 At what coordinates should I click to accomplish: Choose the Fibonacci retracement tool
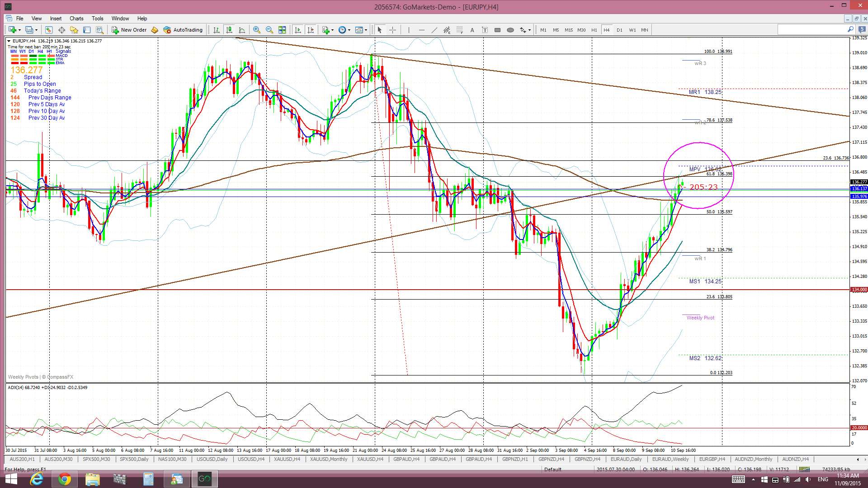459,30
